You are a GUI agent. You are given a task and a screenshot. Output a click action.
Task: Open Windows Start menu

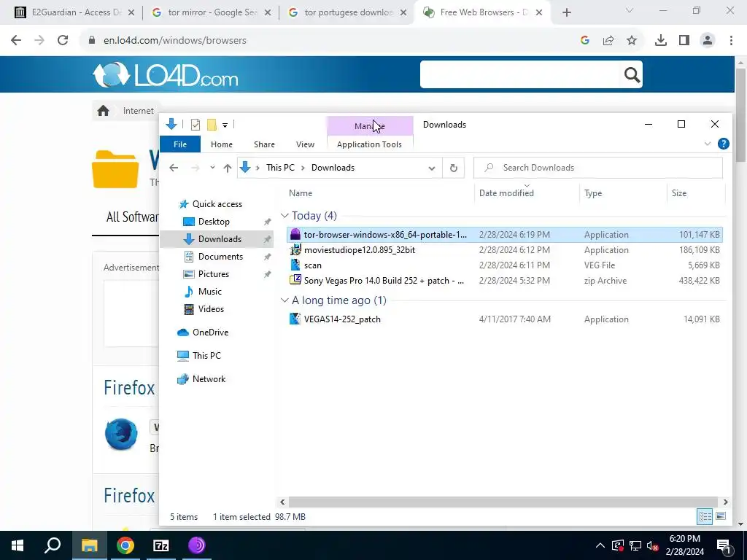point(18,545)
